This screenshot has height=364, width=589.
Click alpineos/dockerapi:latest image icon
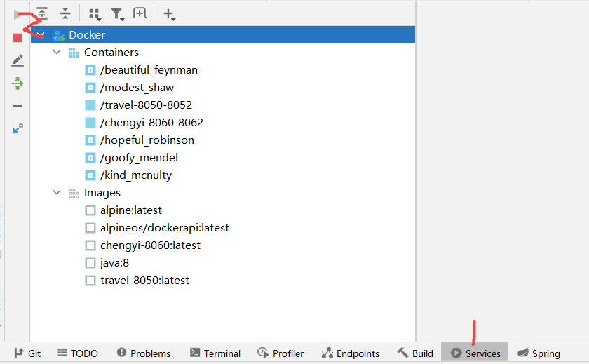(x=90, y=228)
